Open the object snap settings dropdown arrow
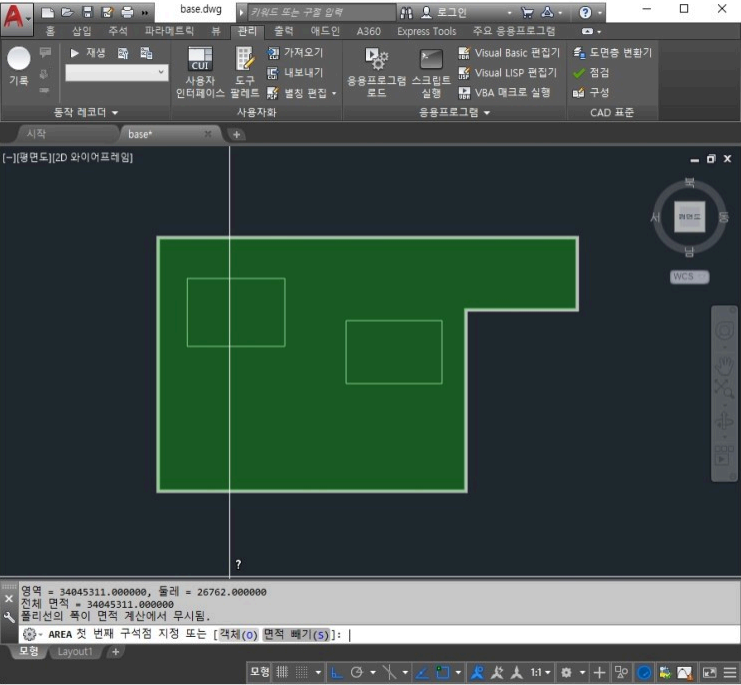Screen dimensions: 741x685 458,672
